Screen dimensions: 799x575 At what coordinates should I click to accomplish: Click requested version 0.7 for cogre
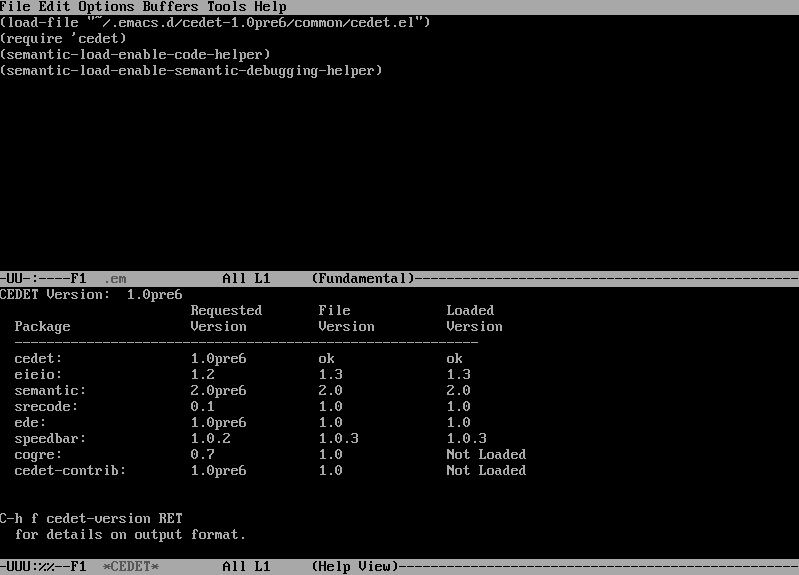tap(202, 455)
